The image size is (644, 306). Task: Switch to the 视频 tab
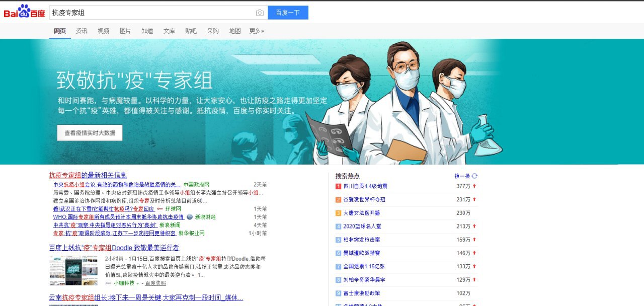click(x=104, y=31)
